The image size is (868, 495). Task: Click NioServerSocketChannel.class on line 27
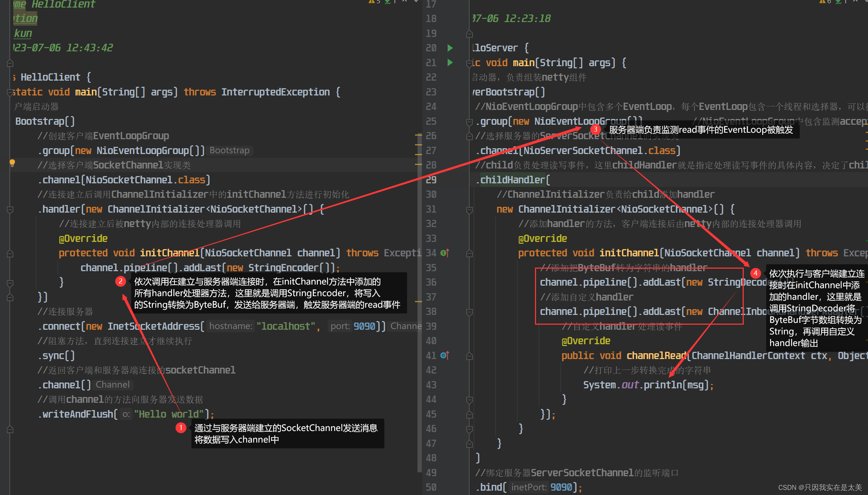point(599,150)
